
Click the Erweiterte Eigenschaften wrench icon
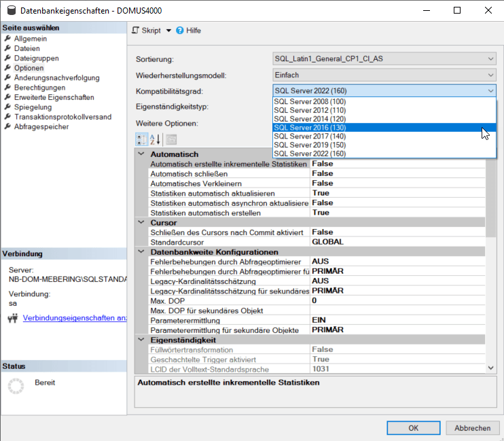[7, 97]
